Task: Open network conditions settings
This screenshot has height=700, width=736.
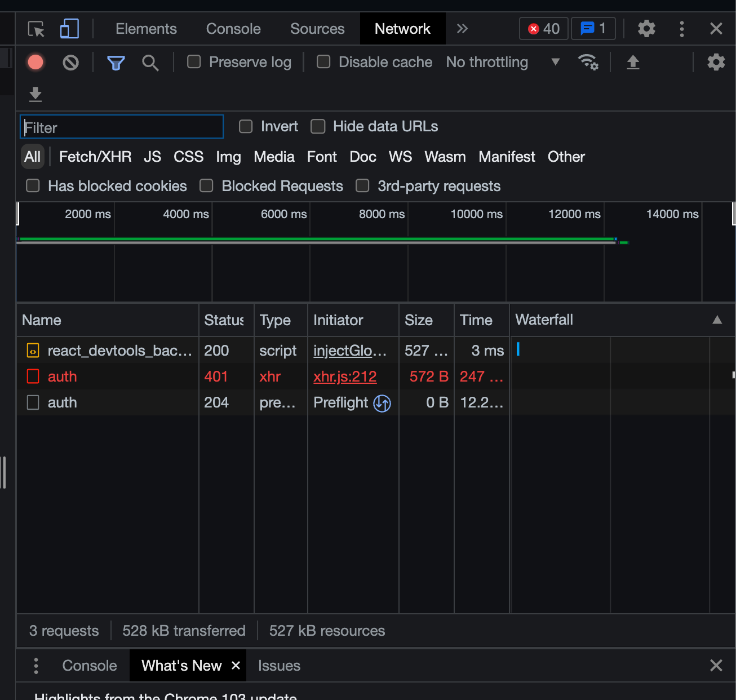Action: point(588,62)
